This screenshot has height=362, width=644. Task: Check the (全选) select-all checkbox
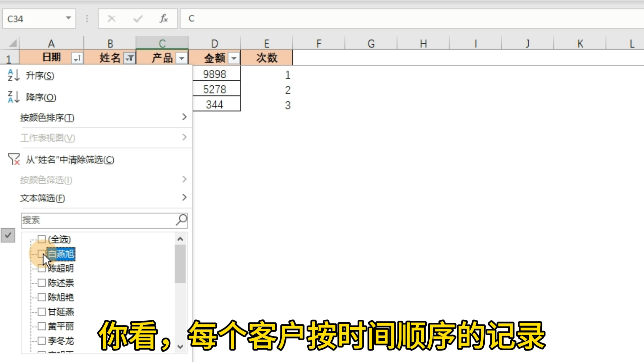[x=41, y=239]
